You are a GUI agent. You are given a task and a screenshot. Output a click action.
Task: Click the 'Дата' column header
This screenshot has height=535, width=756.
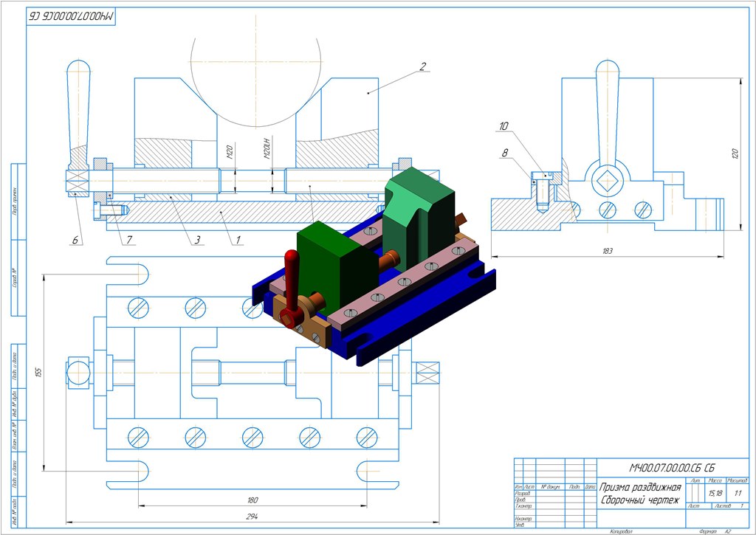(590, 487)
